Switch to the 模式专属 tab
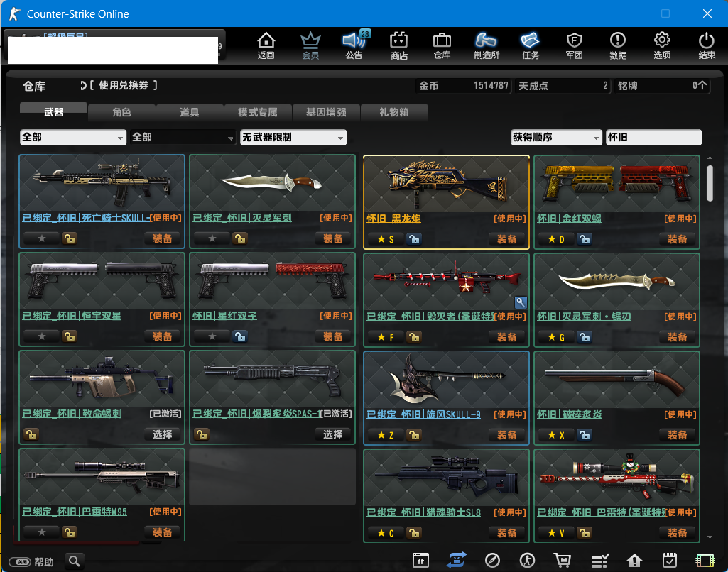This screenshot has width=728, height=572. 258,112
